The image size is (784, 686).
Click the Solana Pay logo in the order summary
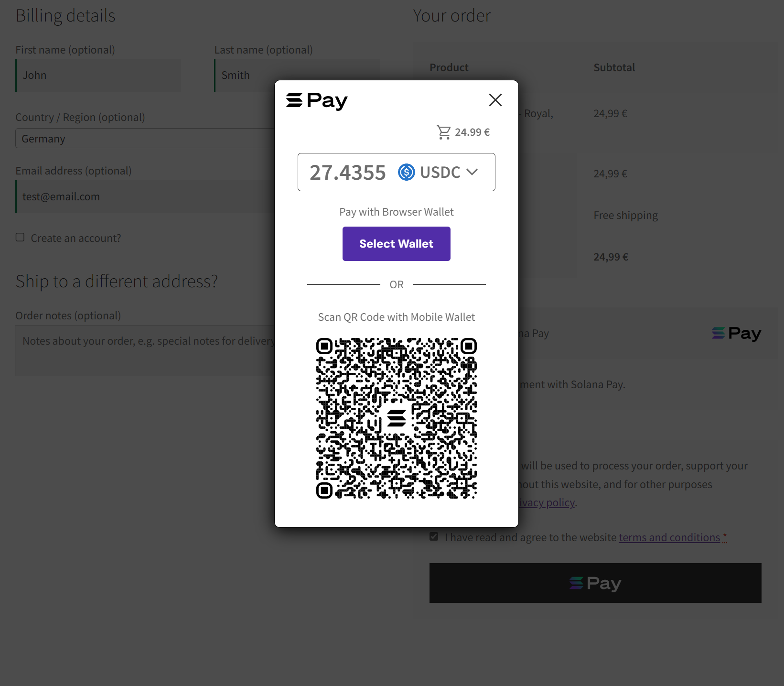tap(736, 333)
